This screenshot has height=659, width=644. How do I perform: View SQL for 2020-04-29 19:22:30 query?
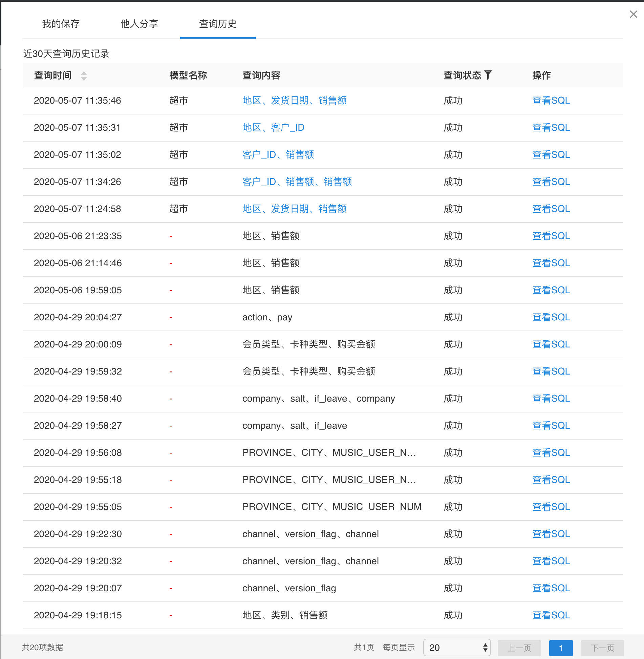click(551, 534)
